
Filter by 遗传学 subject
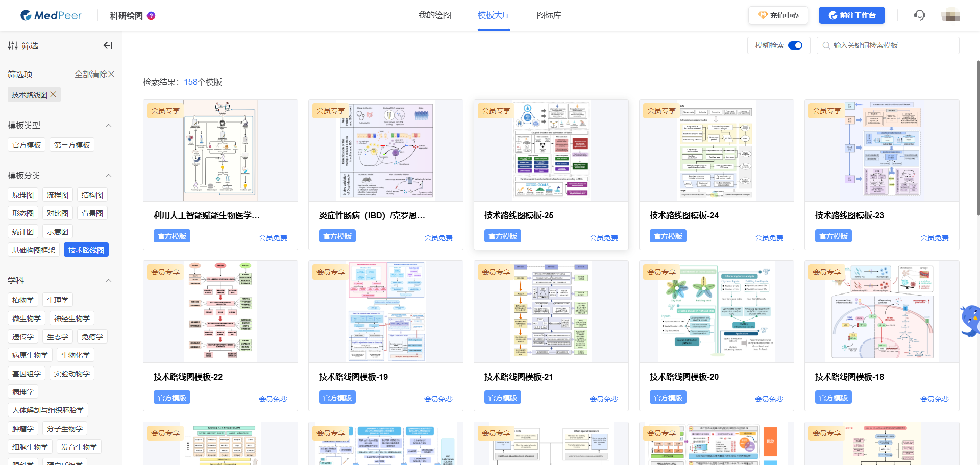[x=23, y=337]
